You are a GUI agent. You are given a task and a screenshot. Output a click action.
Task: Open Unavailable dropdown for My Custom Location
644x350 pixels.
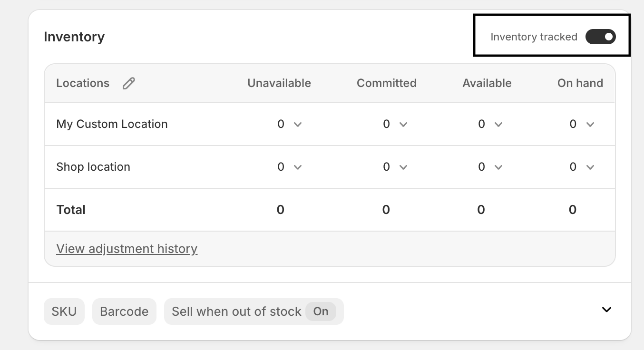(290, 124)
